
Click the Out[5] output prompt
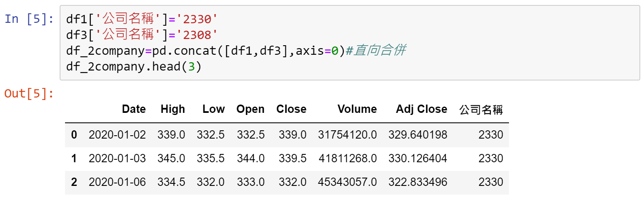(29, 93)
